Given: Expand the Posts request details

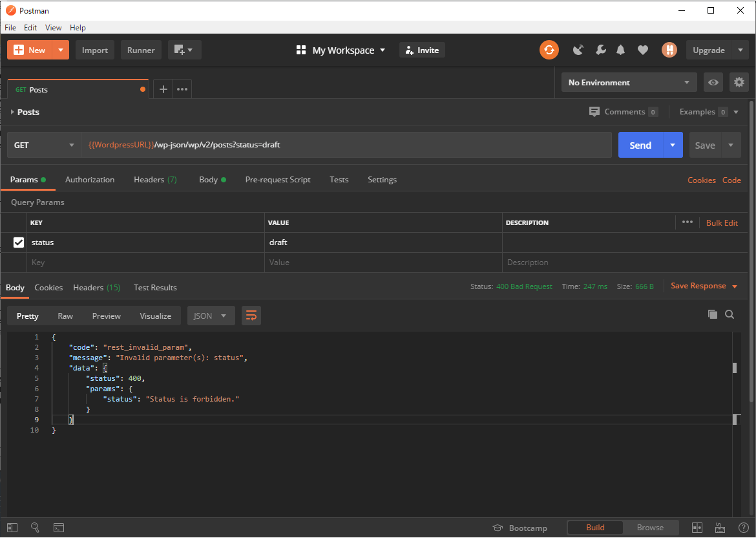Looking at the screenshot, I should point(12,112).
